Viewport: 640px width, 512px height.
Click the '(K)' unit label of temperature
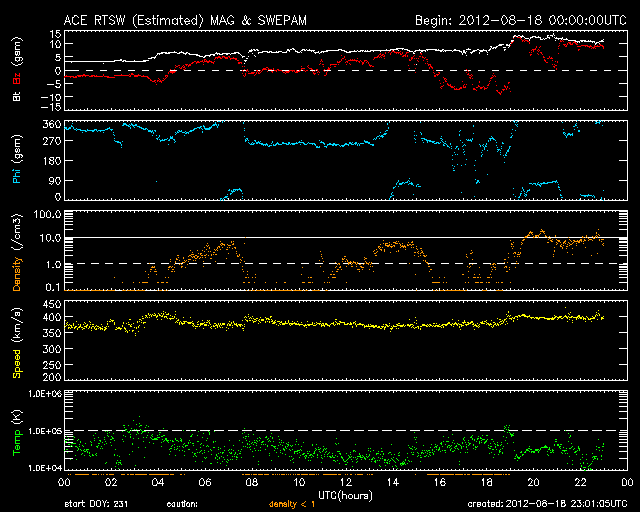pos(17,417)
